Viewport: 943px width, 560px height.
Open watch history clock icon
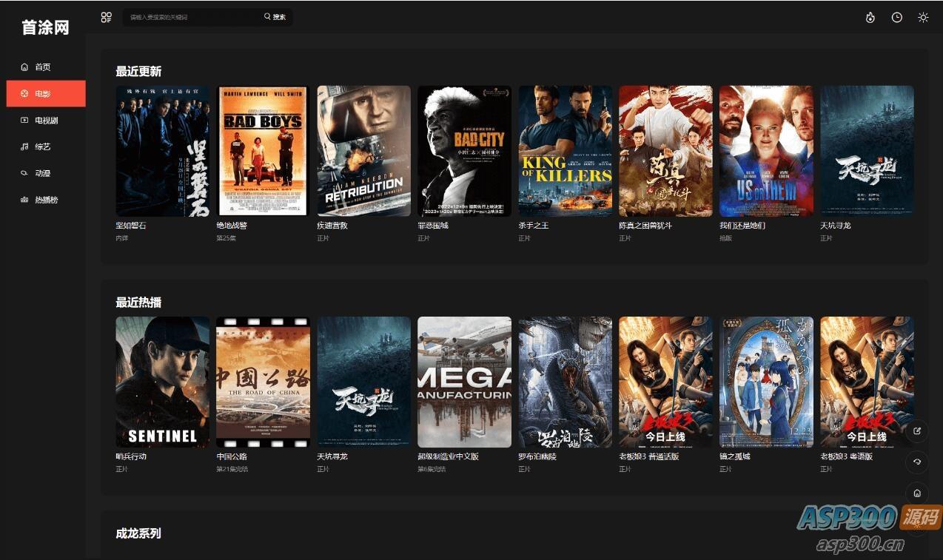[x=896, y=18]
